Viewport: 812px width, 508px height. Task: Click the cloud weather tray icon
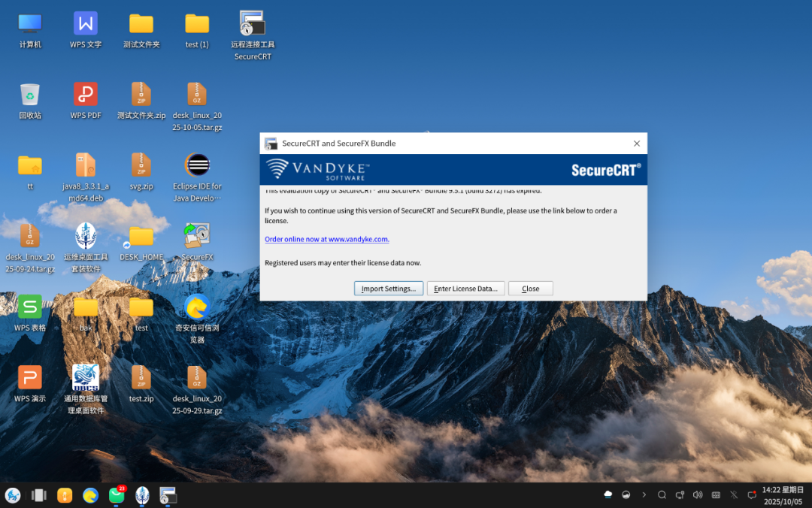coord(608,495)
